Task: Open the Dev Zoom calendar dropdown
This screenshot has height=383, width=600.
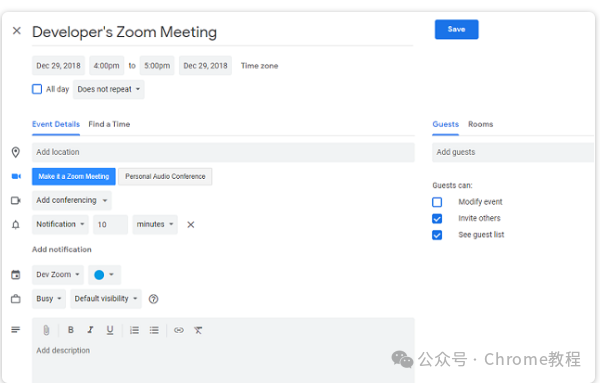Action: point(58,275)
